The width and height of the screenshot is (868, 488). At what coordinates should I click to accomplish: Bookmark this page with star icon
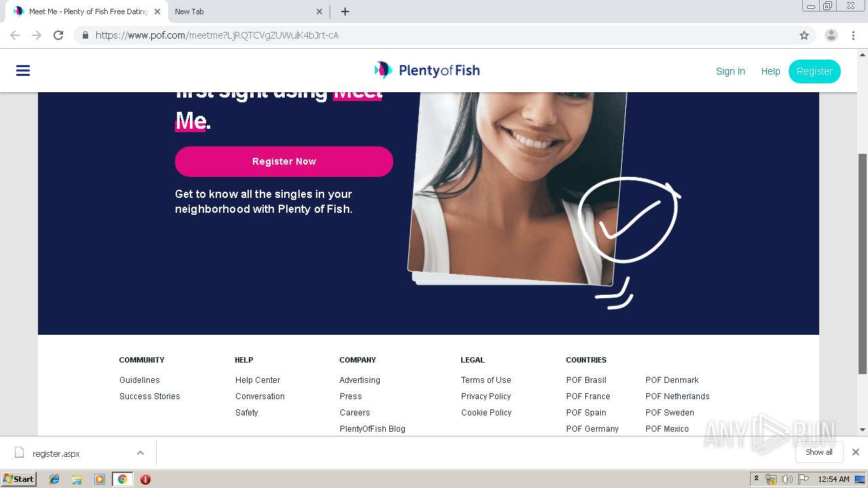[x=804, y=35]
